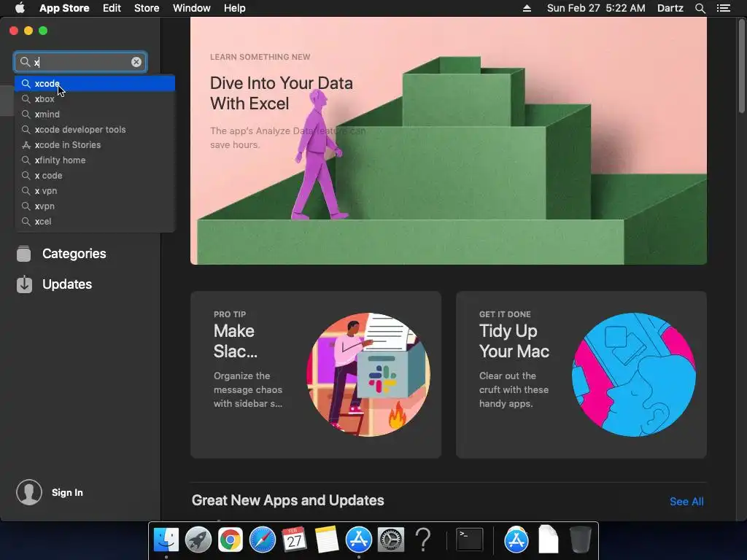Open the Applications stack in the Dock
Viewport: 747px width, 560px height.
point(516,540)
